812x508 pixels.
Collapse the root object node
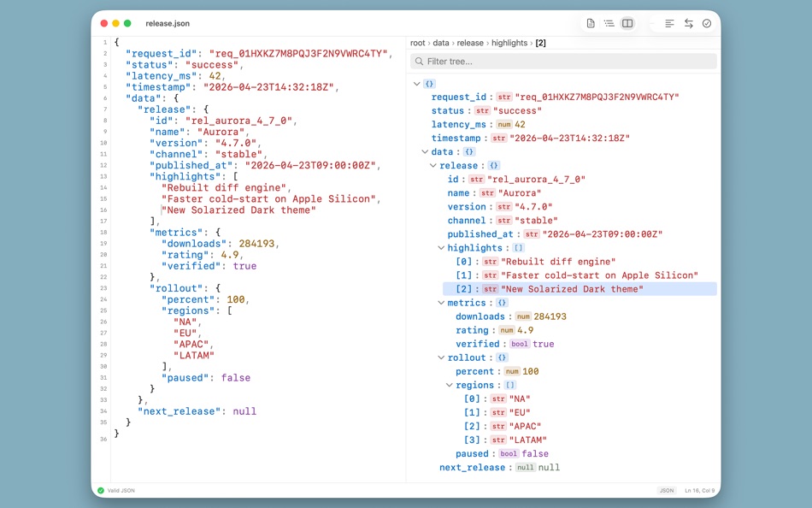click(x=417, y=84)
